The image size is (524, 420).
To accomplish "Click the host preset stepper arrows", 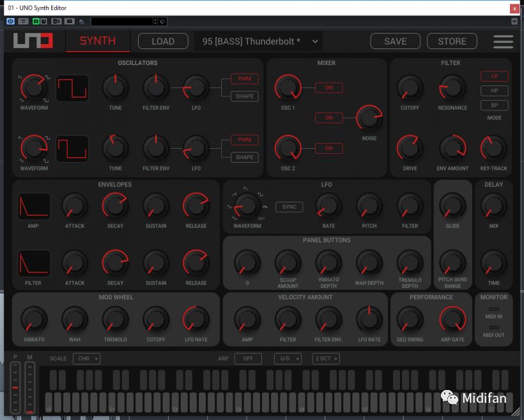I will coord(155,21).
